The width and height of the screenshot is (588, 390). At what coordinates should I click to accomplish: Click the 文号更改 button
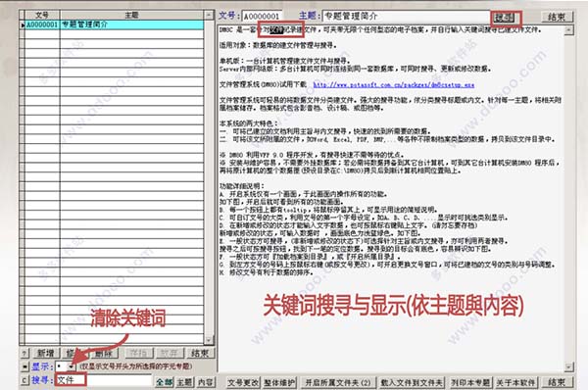243,382
